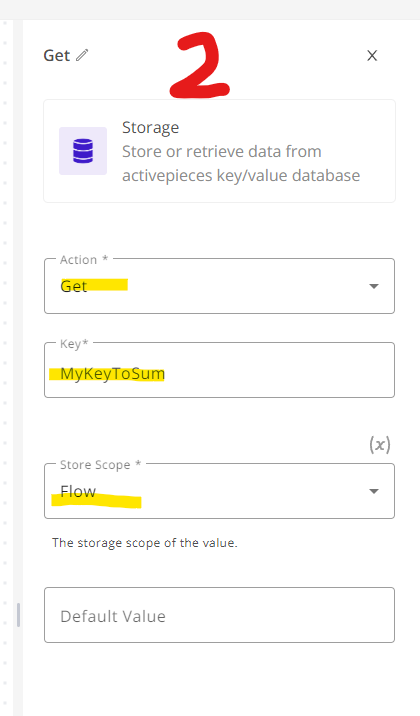This screenshot has width=420, height=716.
Task: Click the red number 2 annotation
Action: pyautogui.click(x=200, y=65)
